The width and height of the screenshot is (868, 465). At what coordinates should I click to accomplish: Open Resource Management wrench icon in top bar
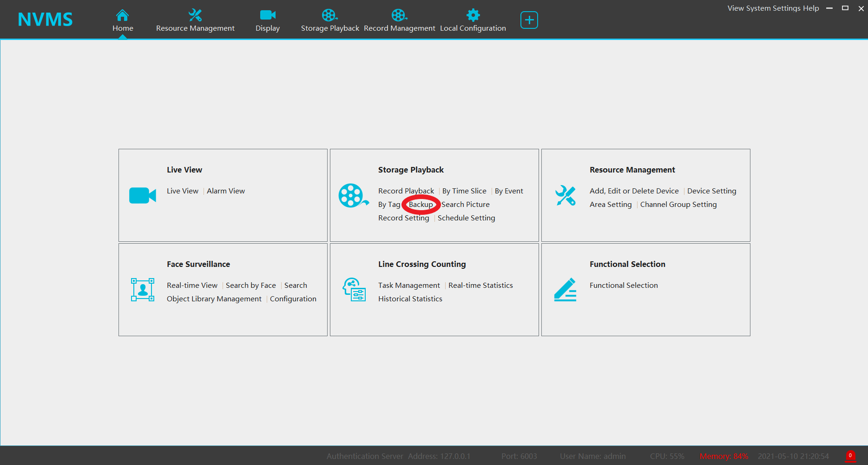(x=195, y=15)
